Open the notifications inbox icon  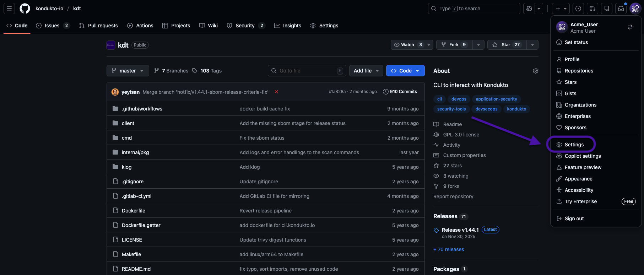pyautogui.click(x=621, y=9)
